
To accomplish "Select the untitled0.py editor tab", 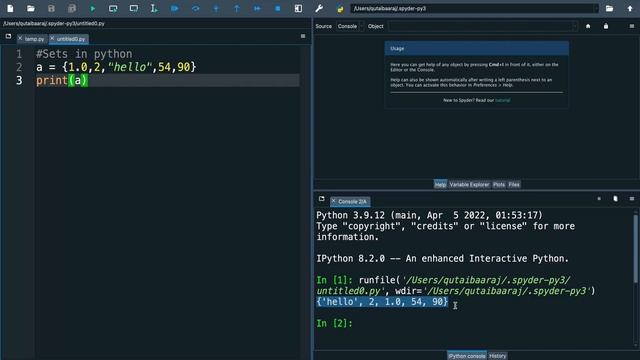I will [71, 39].
